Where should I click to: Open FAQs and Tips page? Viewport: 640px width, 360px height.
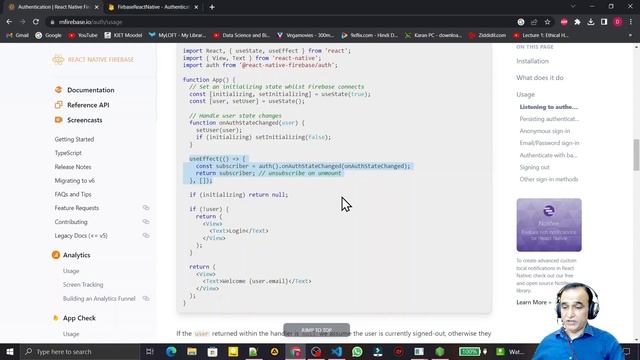(73, 194)
